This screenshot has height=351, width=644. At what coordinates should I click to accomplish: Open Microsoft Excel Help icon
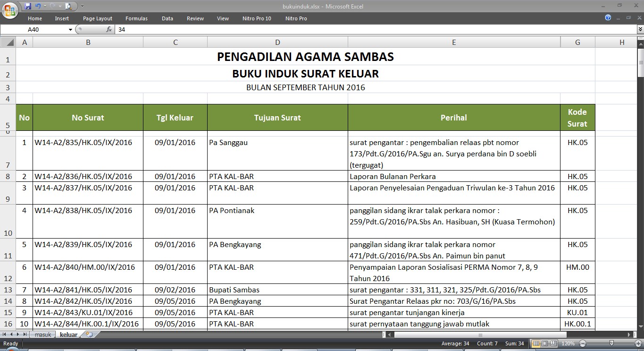click(608, 17)
